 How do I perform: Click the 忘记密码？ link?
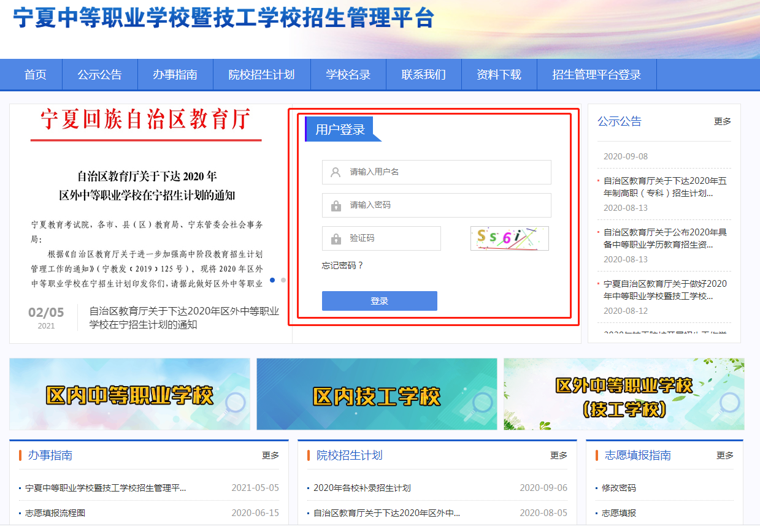(343, 265)
